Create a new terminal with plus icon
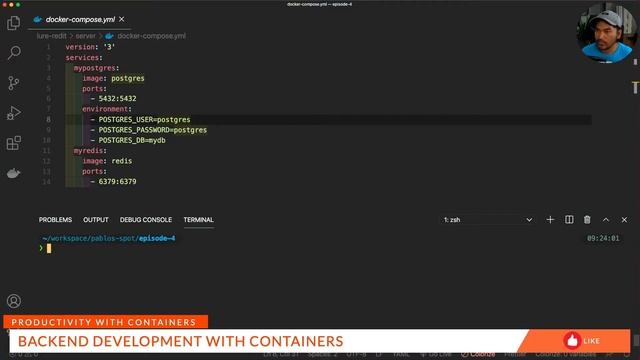The image size is (640, 360). (550, 220)
